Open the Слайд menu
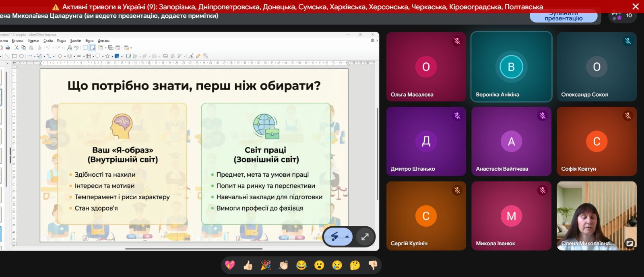This screenshot has height=277, width=644. [x=48, y=41]
